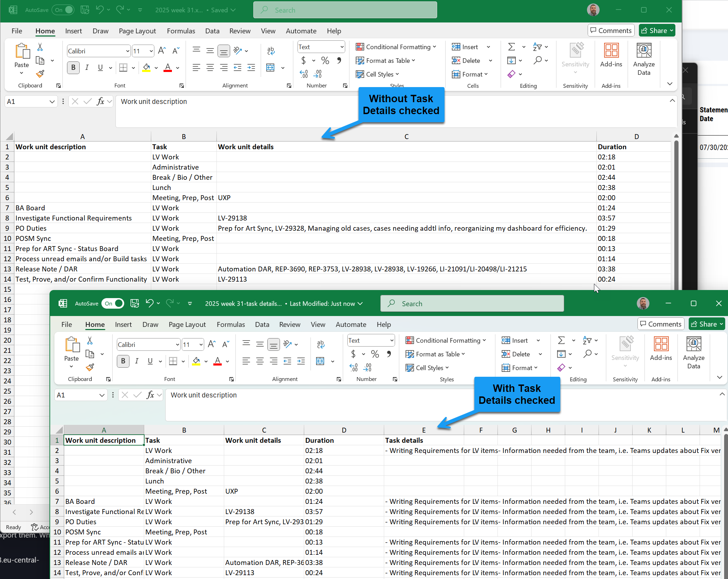Viewport: 728px width, 579px height.
Task: Select column C header in top window
Action: coord(406,136)
